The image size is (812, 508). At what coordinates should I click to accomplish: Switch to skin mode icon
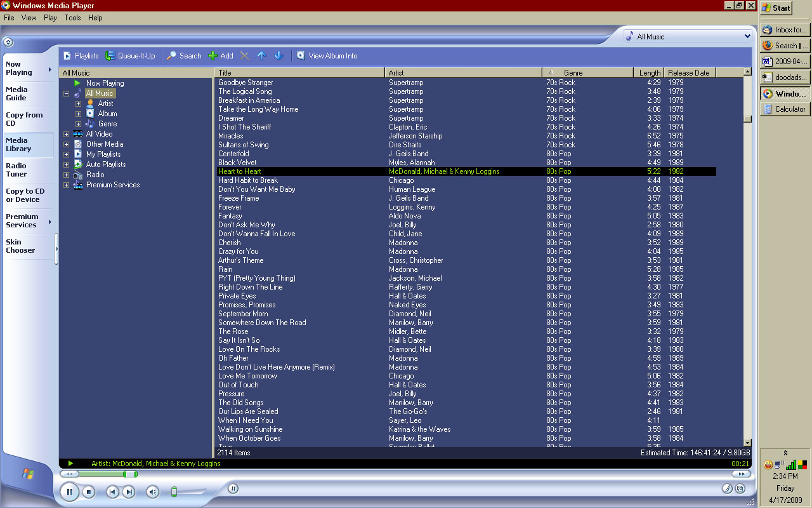pos(740,488)
